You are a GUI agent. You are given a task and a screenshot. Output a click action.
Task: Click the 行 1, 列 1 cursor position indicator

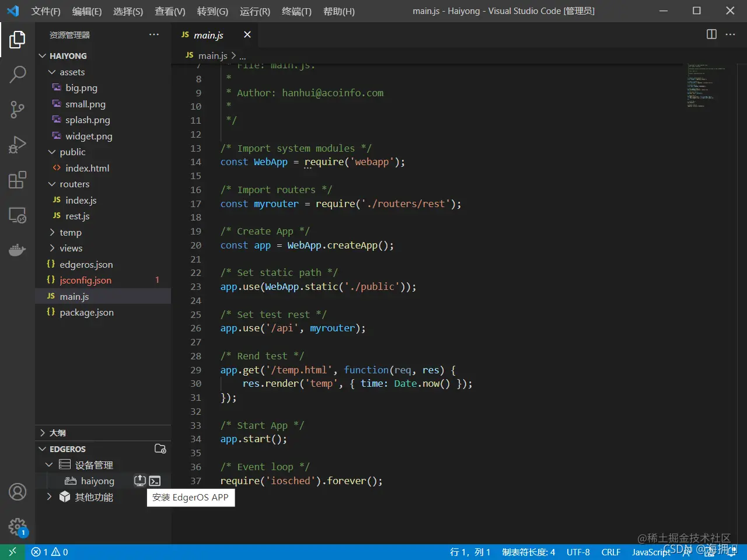click(470, 552)
